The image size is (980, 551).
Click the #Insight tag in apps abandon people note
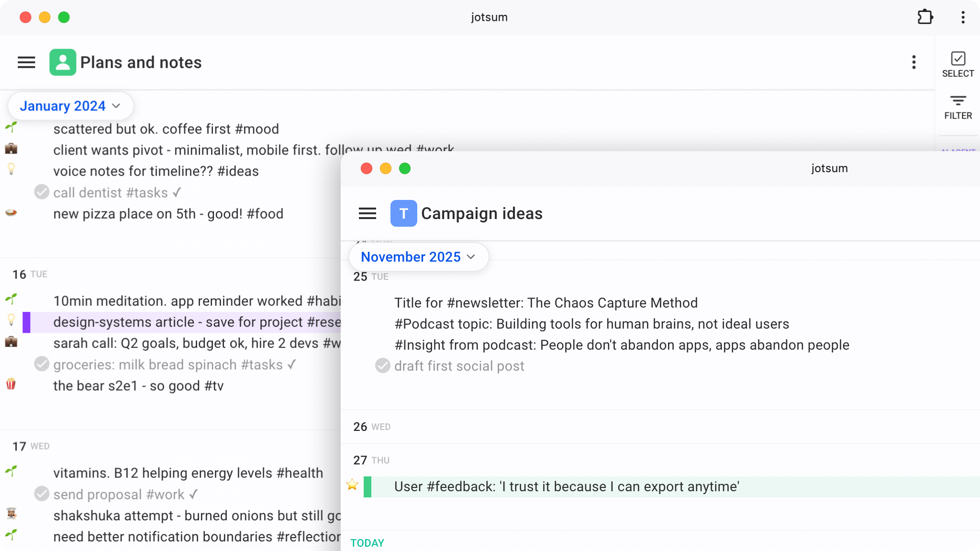(420, 345)
